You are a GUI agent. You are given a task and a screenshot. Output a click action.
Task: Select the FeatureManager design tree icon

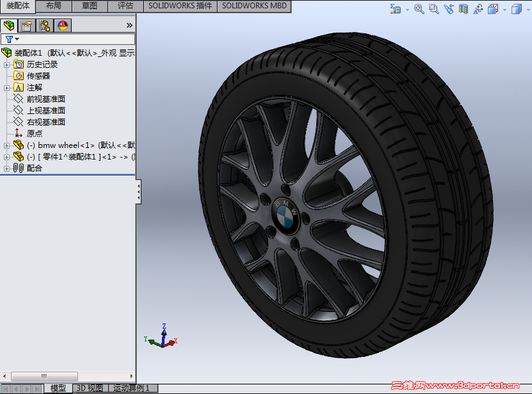click(9, 26)
